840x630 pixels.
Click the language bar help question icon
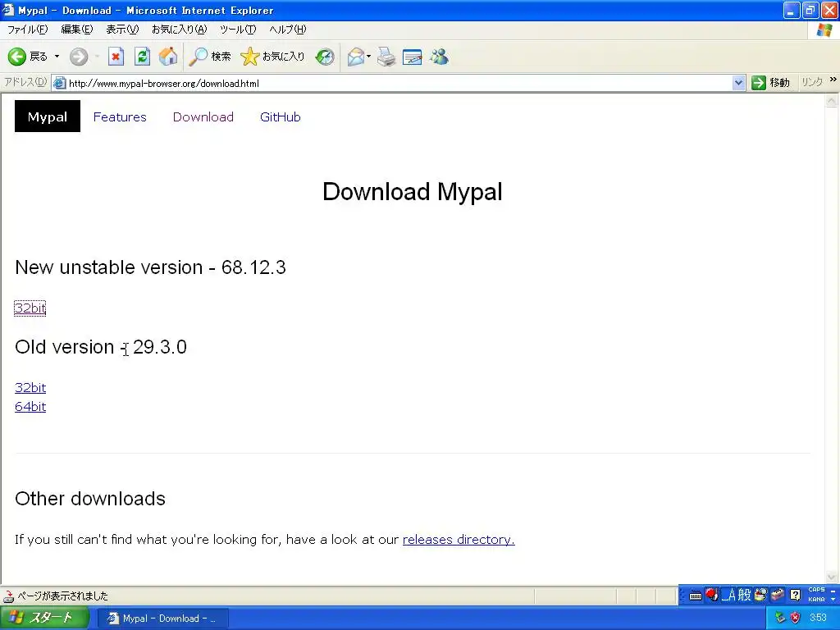pyautogui.click(x=796, y=595)
